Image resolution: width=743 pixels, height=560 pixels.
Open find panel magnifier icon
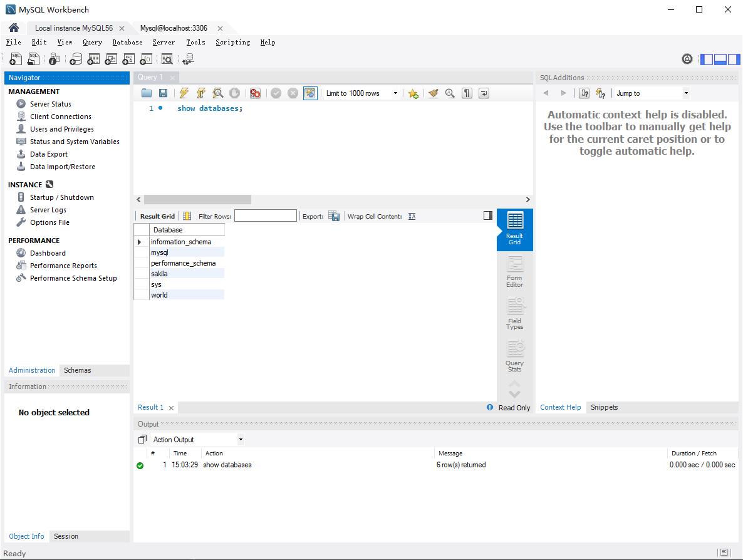tap(450, 93)
